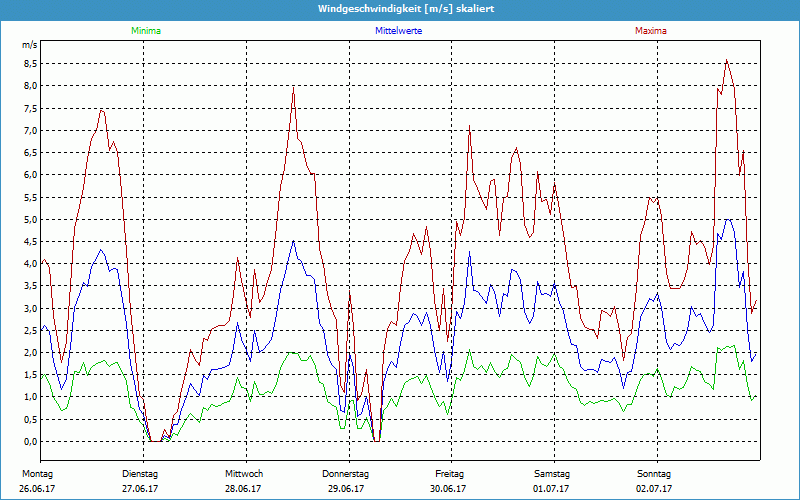Click the chart title 'Windgeschwindigkeit [m/s] skaliert'
Screen dimensions: 800x500
tap(406, 9)
